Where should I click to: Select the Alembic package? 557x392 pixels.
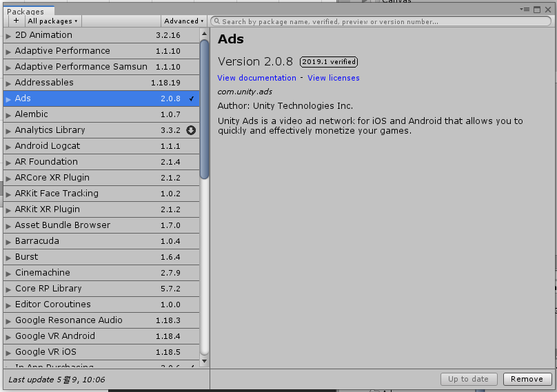(x=101, y=114)
